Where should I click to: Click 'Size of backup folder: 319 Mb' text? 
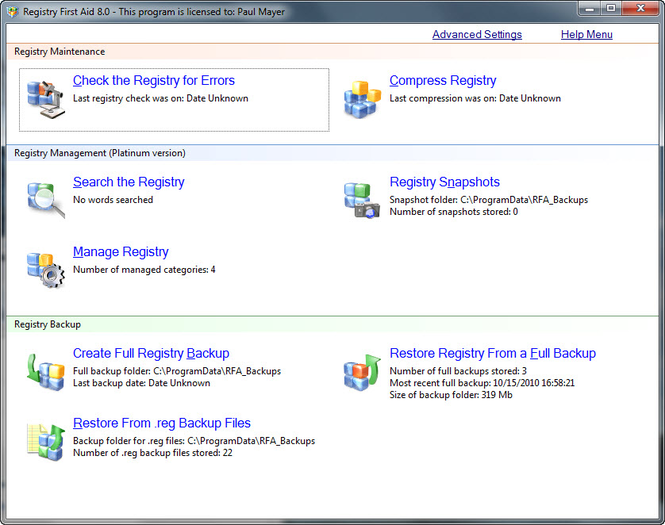(x=451, y=395)
